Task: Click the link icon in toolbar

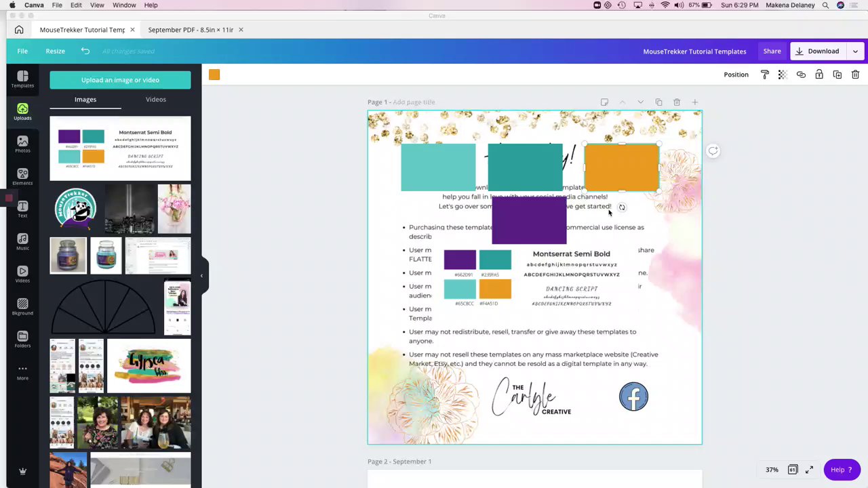Action: (801, 75)
